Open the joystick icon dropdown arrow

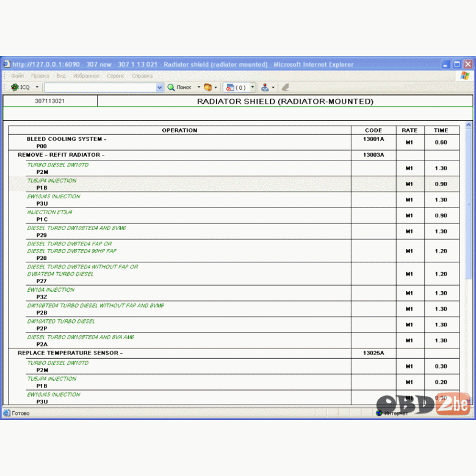pos(273,87)
